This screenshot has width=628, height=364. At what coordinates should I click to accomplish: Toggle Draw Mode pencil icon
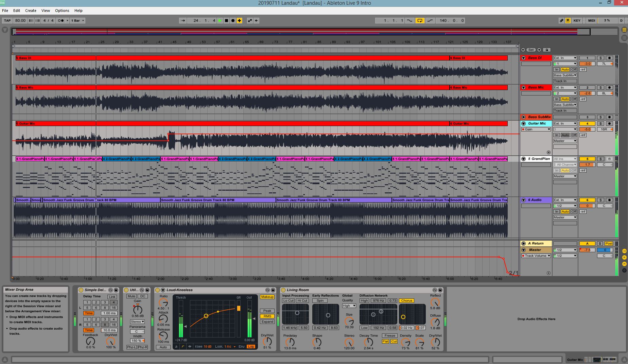pyautogui.click(x=561, y=21)
